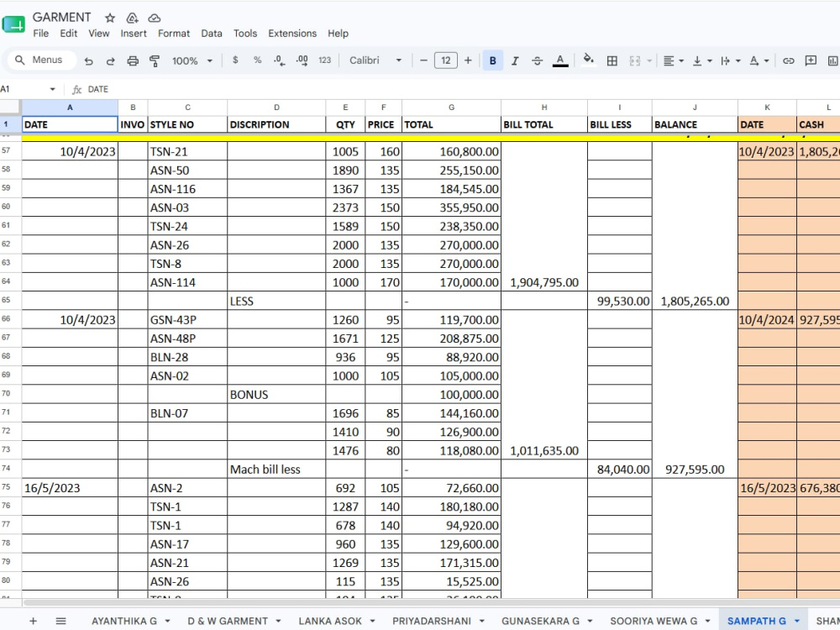Image resolution: width=840 pixels, height=630 pixels.
Task: Open the View menu
Action: (99, 34)
